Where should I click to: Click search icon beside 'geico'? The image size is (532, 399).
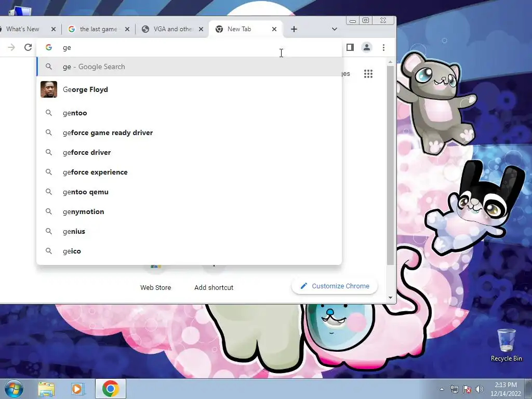pos(49,251)
